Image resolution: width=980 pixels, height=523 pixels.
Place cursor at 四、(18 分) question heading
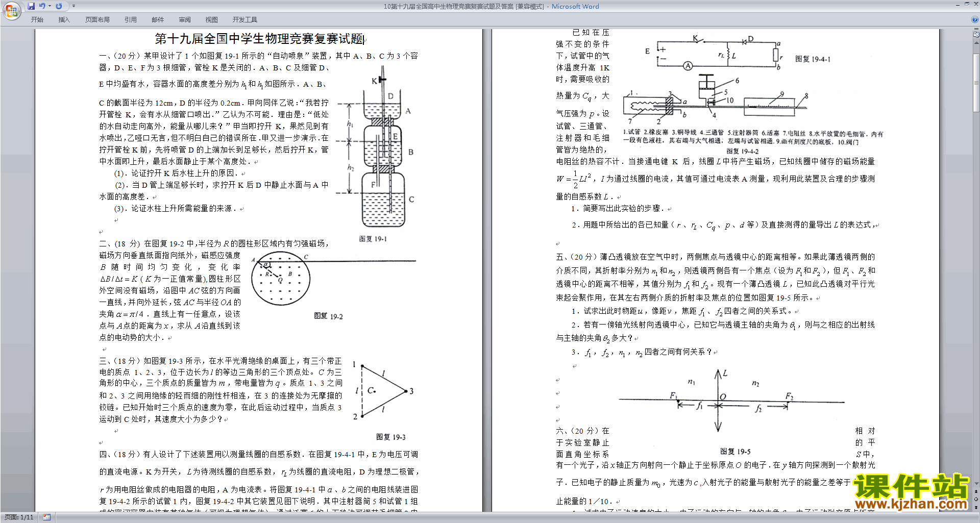(x=119, y=454)
